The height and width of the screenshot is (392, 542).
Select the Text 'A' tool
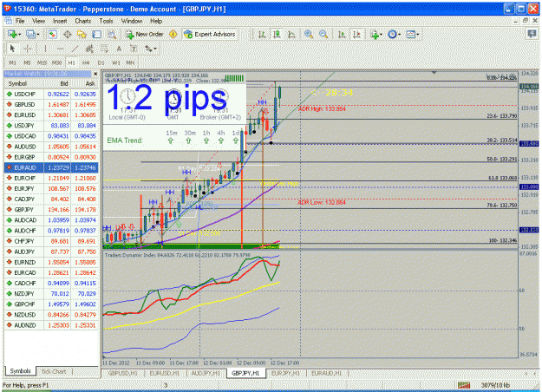coord(119,49)
